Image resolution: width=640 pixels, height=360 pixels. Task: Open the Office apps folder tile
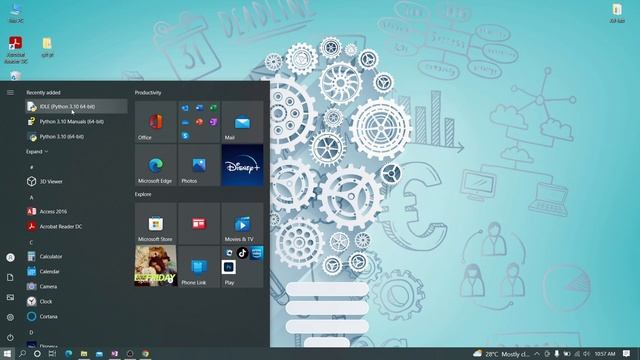pos(199,122)
